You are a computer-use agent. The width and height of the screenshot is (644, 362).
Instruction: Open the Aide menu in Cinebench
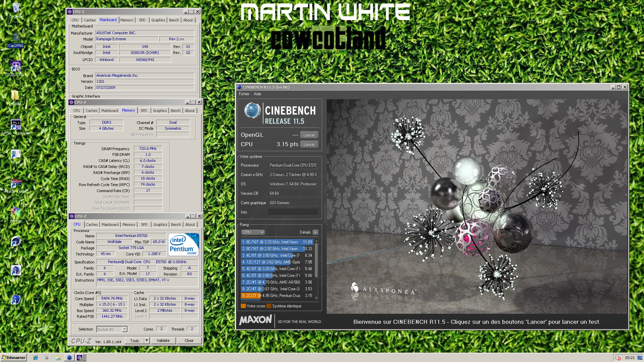(x=257, y=94)
